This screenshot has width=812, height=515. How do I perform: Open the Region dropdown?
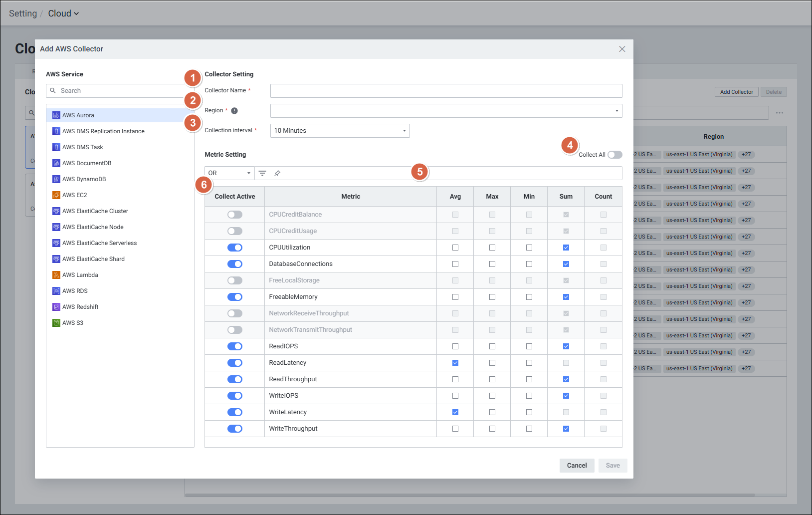coord(446,111)
